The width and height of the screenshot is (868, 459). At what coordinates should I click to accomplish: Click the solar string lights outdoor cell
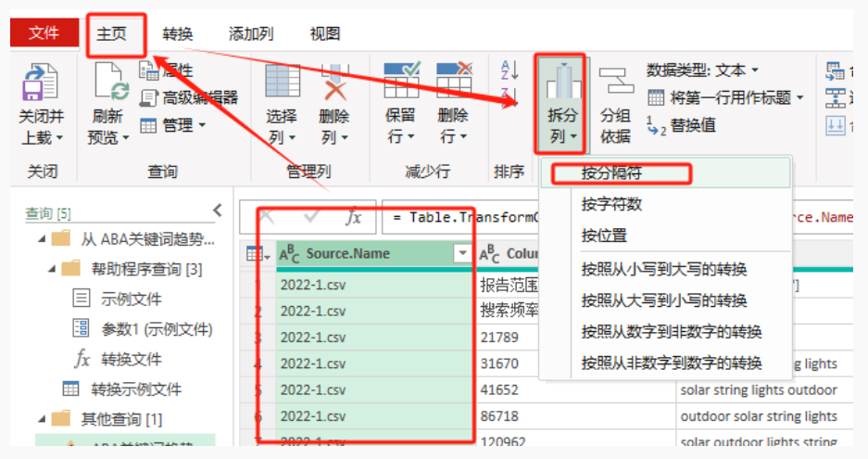coord(764,389)
